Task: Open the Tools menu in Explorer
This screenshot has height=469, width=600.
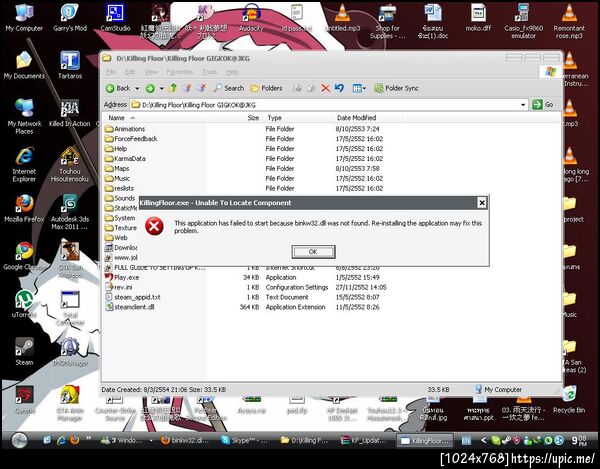Action: [x=210, y=72]
